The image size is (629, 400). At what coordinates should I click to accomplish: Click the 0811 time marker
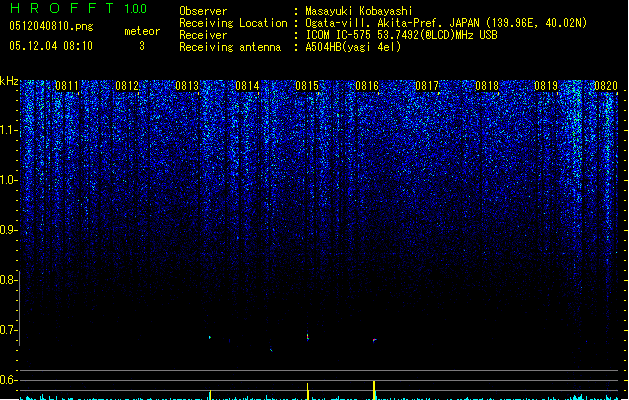pyautogui.click(x=67, y=86)
